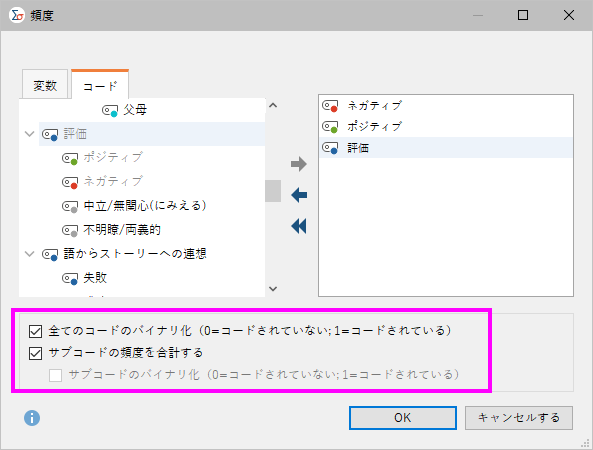
Task: Toggle サブコードのバイナリ化 checkbox
Action: click(56, 375)
